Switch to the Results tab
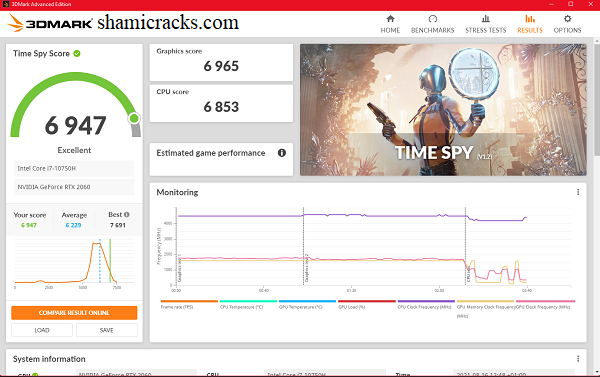The image size is (600, 377). point(530,24)
